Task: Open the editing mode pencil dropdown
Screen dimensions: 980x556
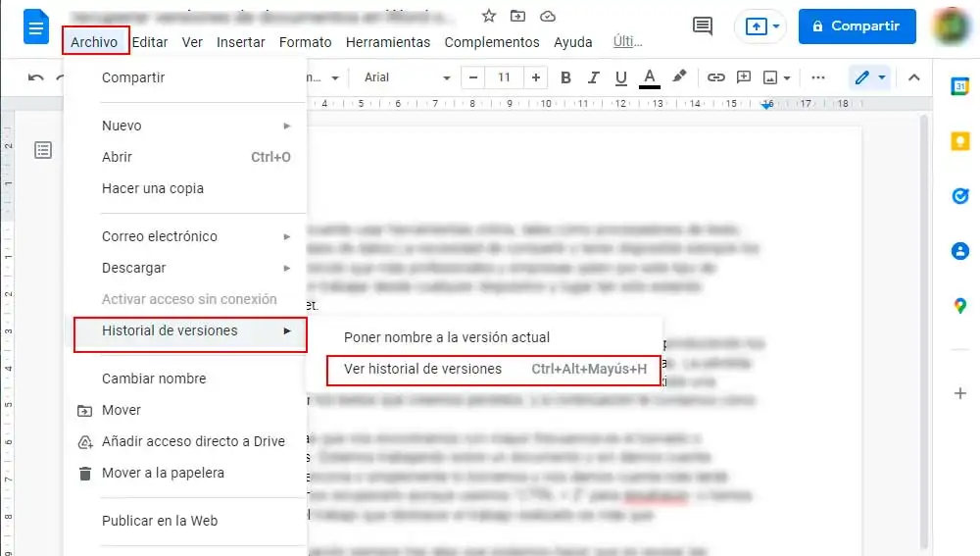Action: click(x=870, y=77)
